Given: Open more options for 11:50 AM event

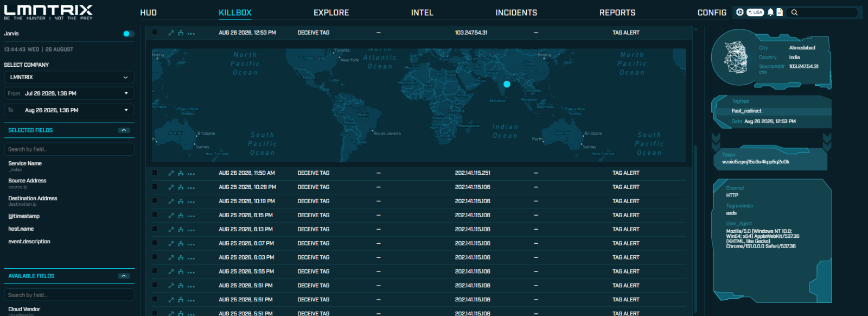Looking at the screenshot, I should tap(191, 174).
